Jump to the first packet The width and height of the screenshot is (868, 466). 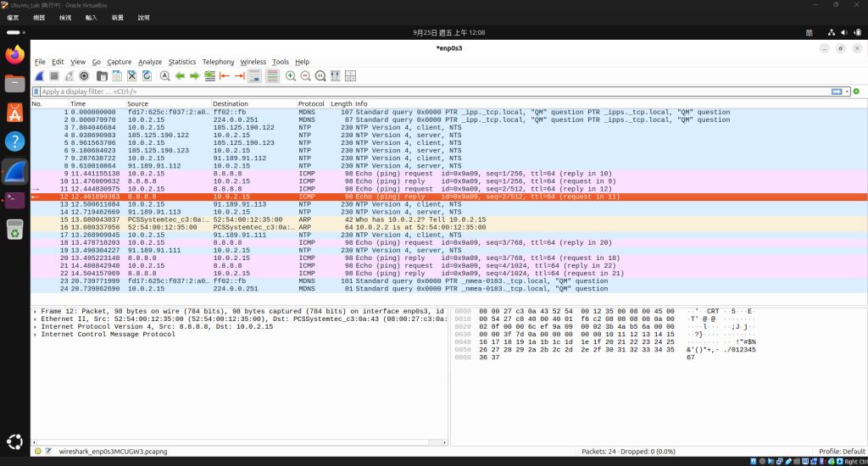click(225, 76)
